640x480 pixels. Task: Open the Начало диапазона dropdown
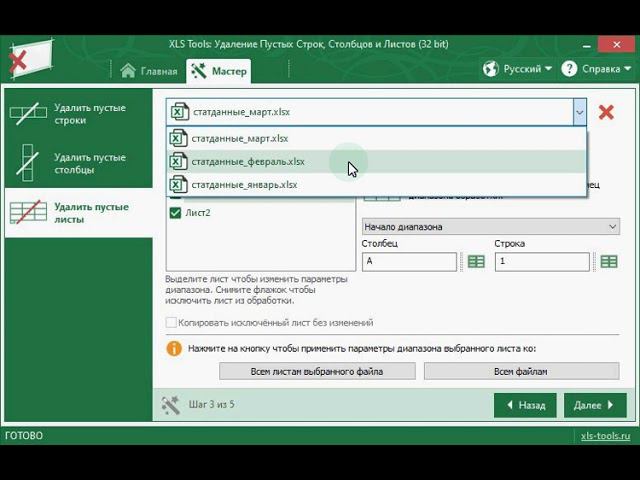tap(491, 227)
